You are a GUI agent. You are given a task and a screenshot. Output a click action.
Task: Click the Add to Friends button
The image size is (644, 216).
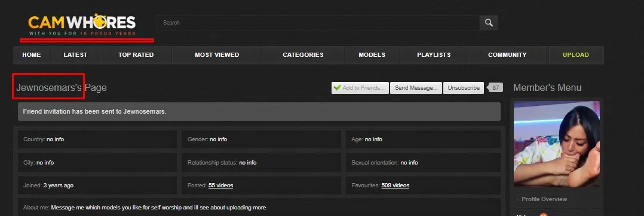[360, 87]
